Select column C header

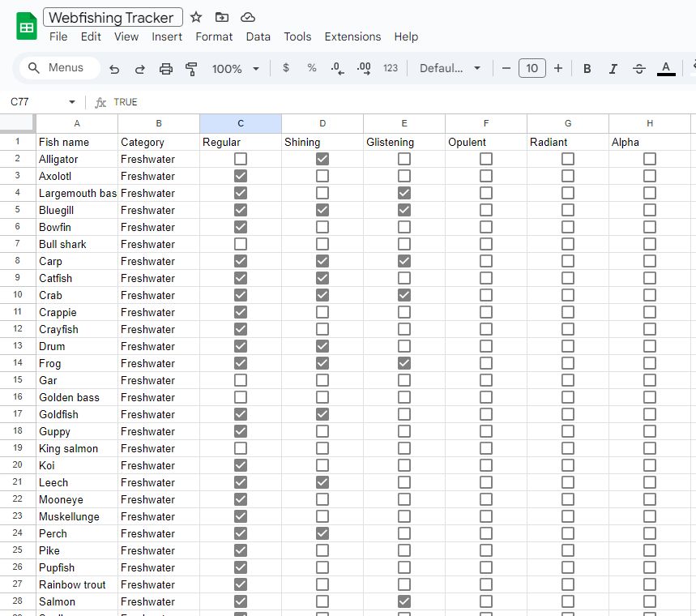coord(241,123)
